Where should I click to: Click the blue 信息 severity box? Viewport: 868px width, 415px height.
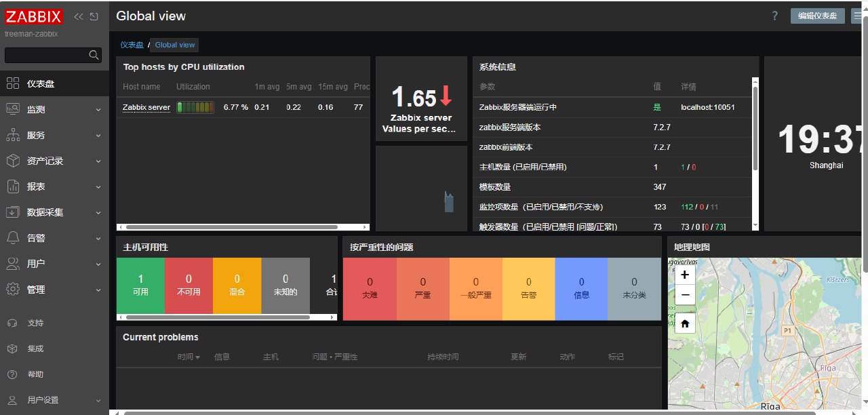(581, 289)
